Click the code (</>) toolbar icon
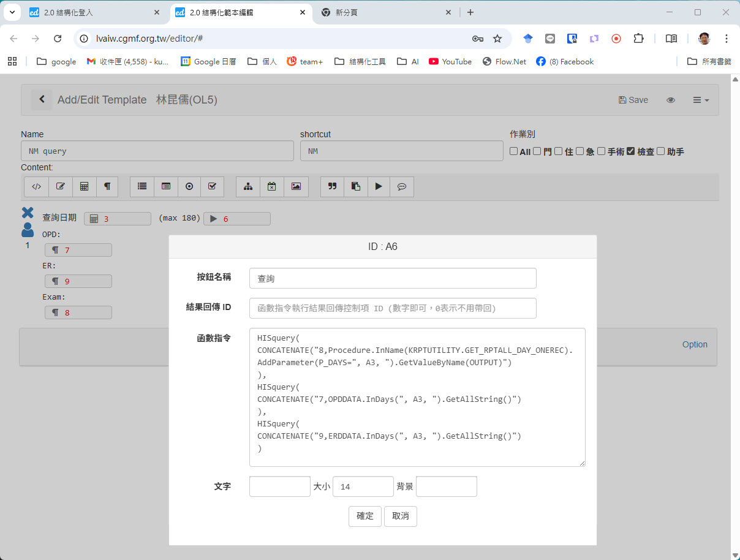 [x=36, y=187]
